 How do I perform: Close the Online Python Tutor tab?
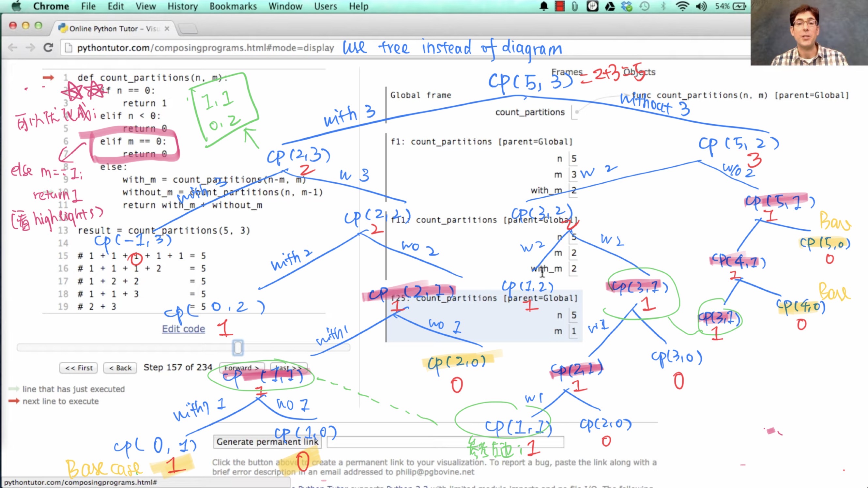(167, 29)
